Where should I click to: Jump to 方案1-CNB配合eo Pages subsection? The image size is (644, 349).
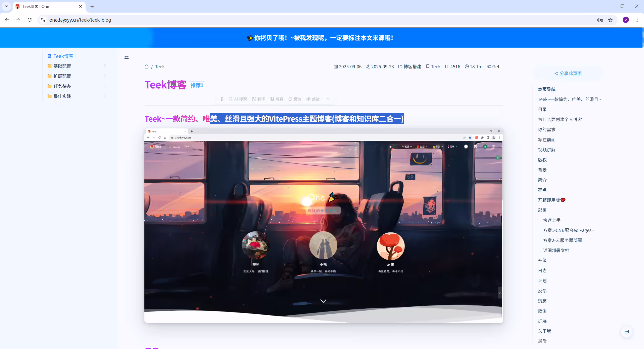pos(569,230)
